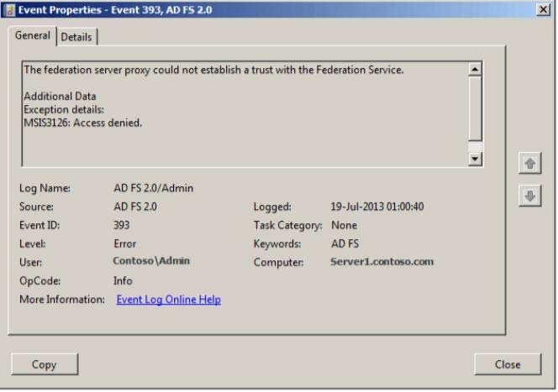Click the Copy button
Screen dimensions: 558x392
click(x=45, y=364)
